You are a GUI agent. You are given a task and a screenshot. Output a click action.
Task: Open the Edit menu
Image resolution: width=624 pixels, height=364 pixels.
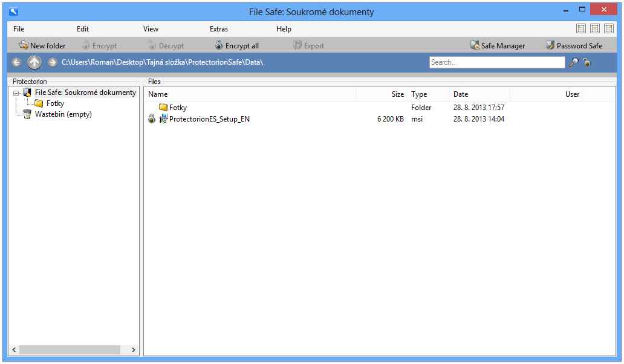[x=83, y=28]
